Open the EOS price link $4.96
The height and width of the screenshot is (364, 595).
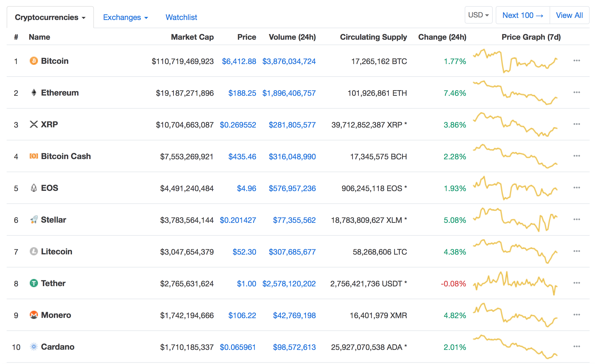pyautogui.click(x=246, y=188)
